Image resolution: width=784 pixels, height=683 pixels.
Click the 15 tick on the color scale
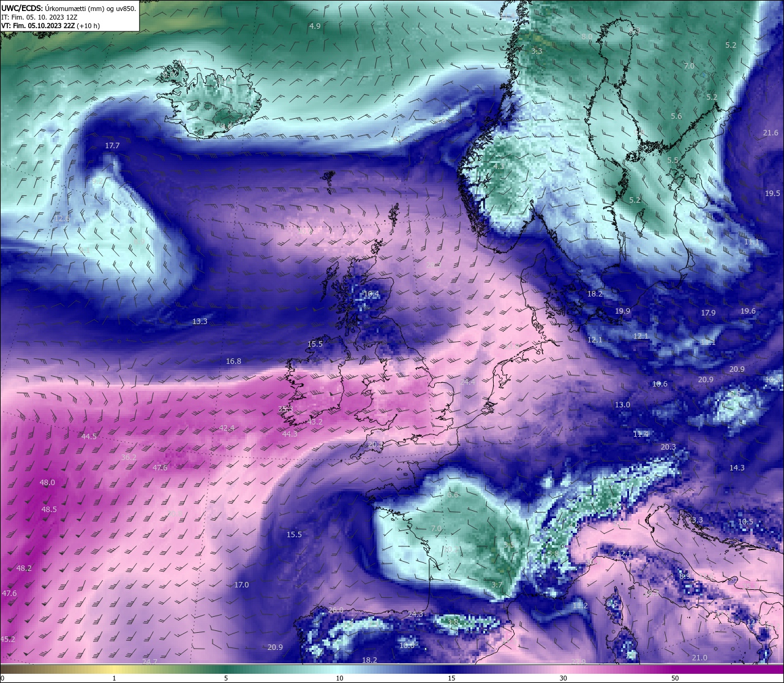tap(451, 678)
